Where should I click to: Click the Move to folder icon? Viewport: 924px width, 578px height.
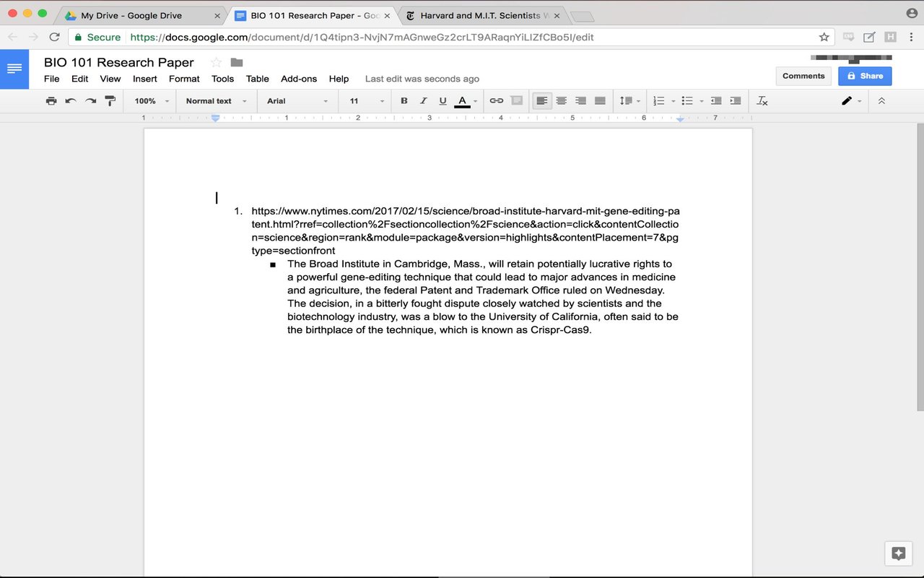(237, 62)
